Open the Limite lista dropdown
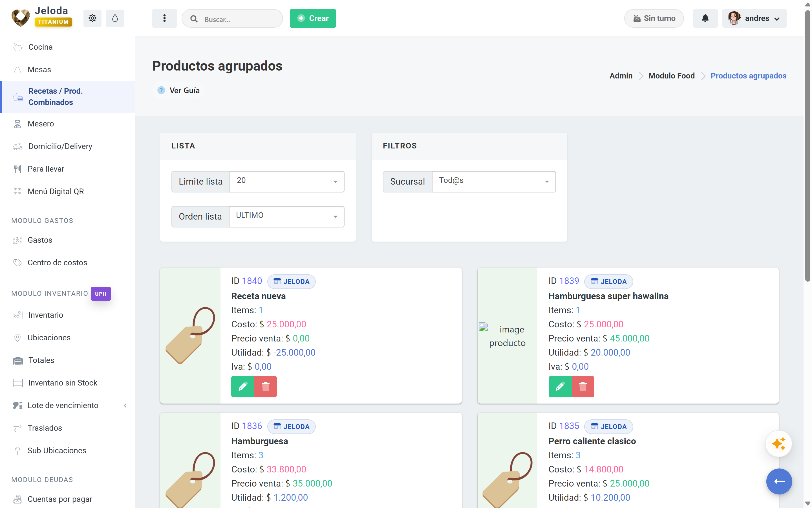Screen dimensions: 812x508 point(287,181)
